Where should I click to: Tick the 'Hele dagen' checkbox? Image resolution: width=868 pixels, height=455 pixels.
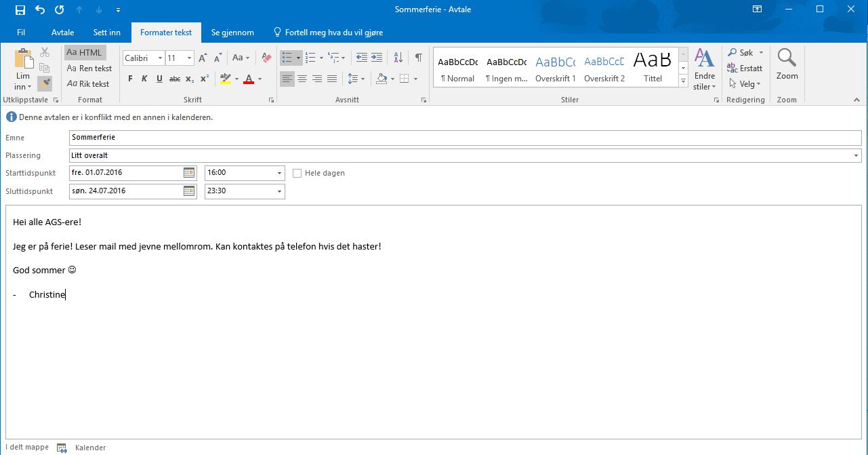(x=297, y=173)
